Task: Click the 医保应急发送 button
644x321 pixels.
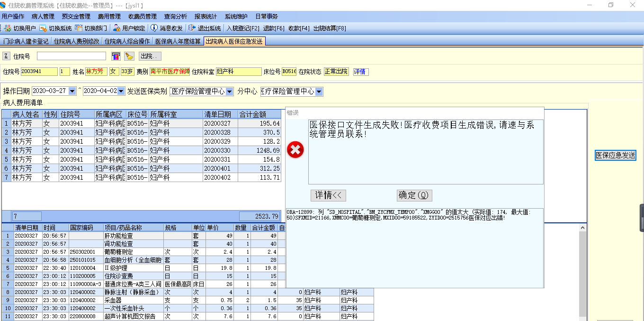Action: tap(615, 155)
